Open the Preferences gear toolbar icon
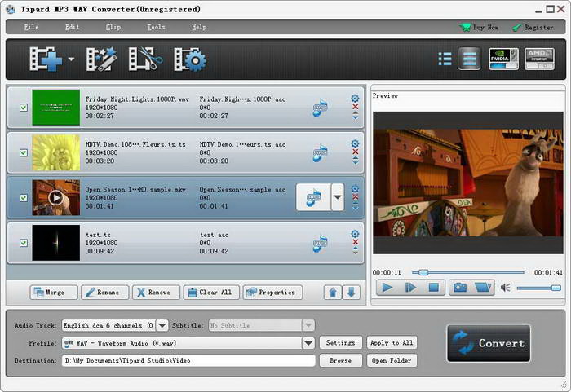 tap(189, 59)
